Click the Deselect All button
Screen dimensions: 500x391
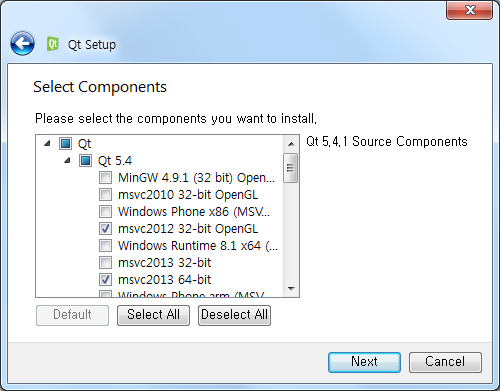point(234,315)
